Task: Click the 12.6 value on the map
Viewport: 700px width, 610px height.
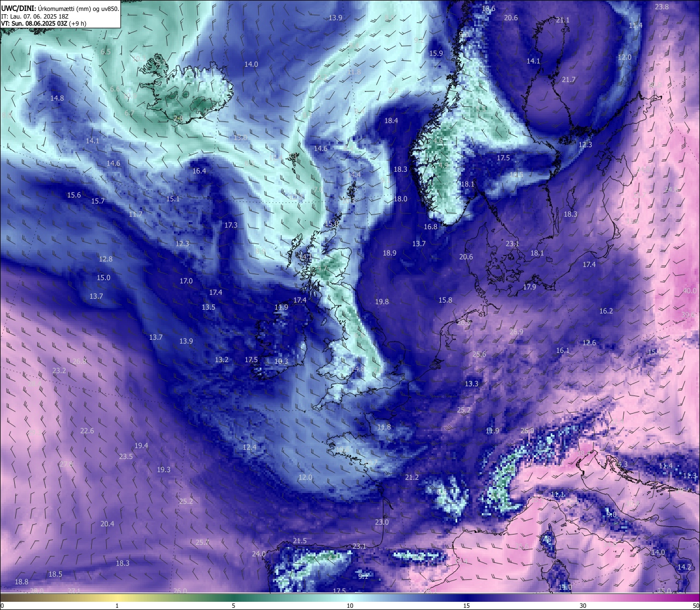Action: coord(589,343)
